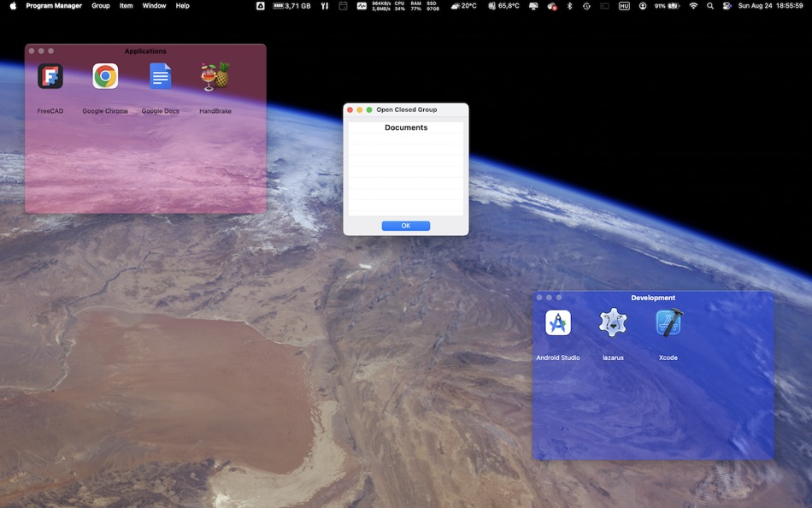812x508 pixels.
Task: Minimize the Open Closed Group dialog
Action: (x=359, y=109)
